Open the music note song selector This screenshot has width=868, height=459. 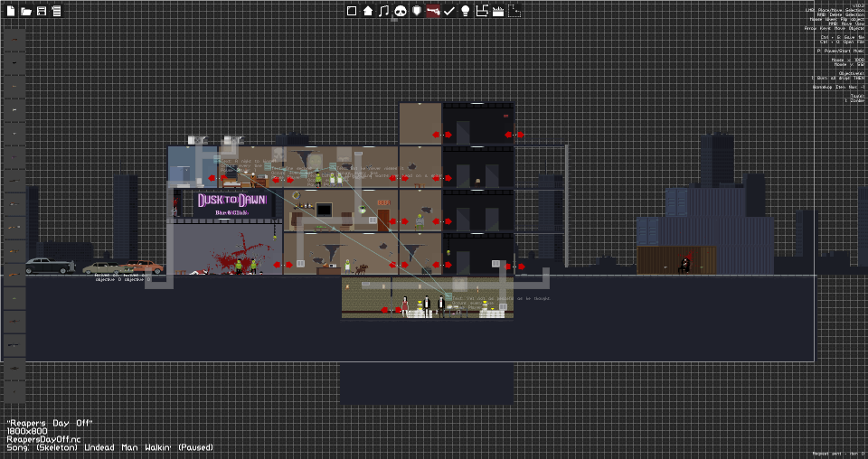384,11
